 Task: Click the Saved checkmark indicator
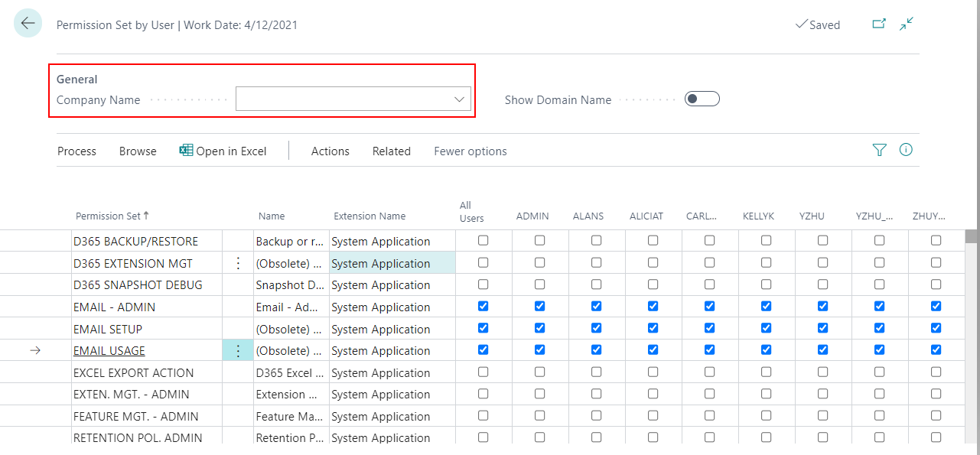(818, 24)
